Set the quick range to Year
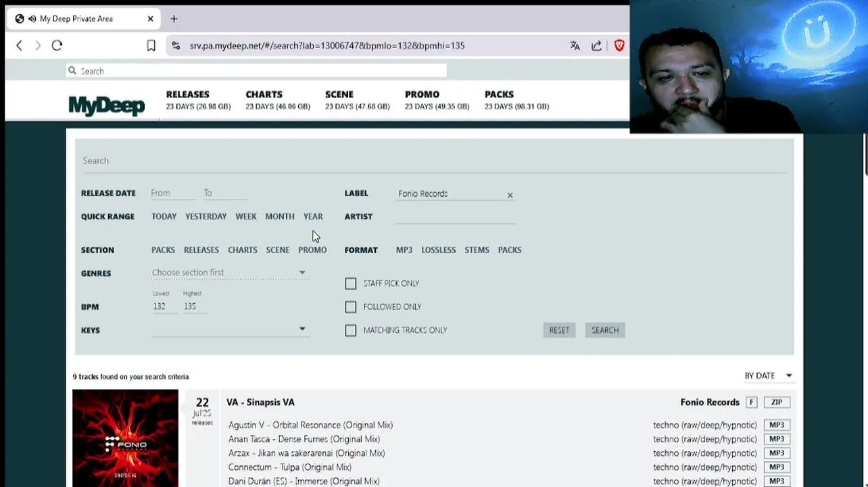 pos(313,216)
